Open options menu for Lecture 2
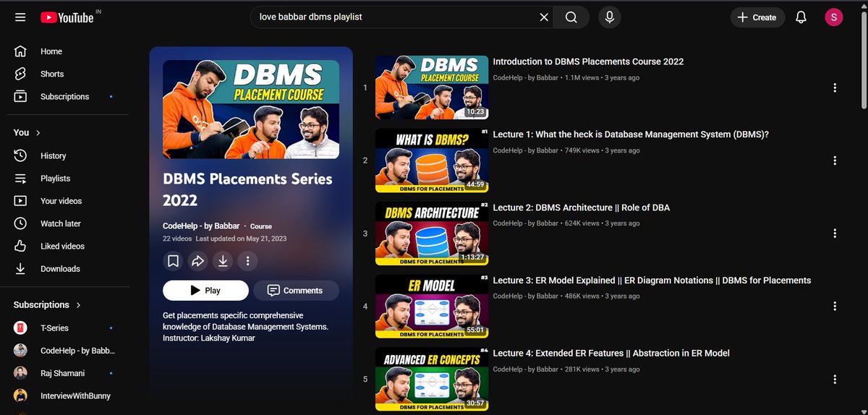 (835, 234)
